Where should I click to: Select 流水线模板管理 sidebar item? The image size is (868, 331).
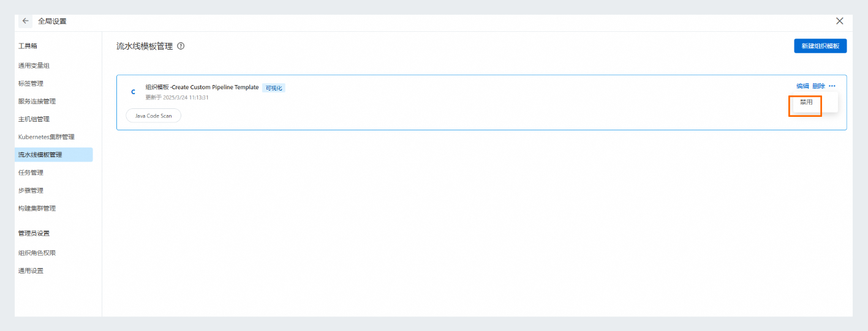[40, 155]
